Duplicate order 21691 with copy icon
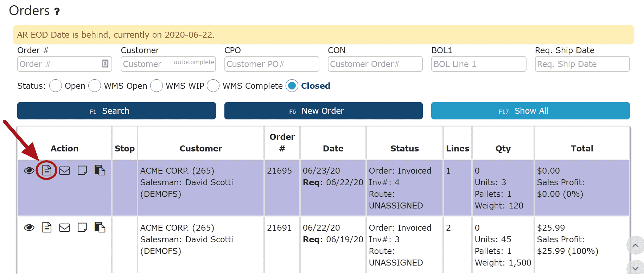644x274 pixels. (100, 227)
